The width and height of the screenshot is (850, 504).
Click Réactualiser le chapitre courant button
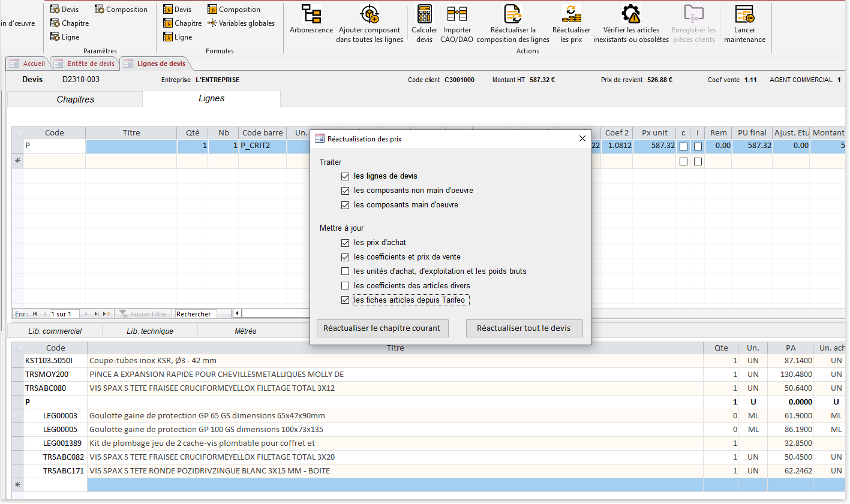coord(382,328)
